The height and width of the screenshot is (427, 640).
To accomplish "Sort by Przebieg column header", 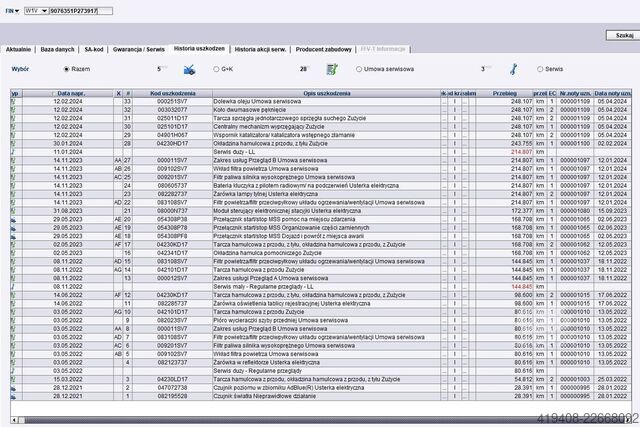I will click(x=504, y=93).
